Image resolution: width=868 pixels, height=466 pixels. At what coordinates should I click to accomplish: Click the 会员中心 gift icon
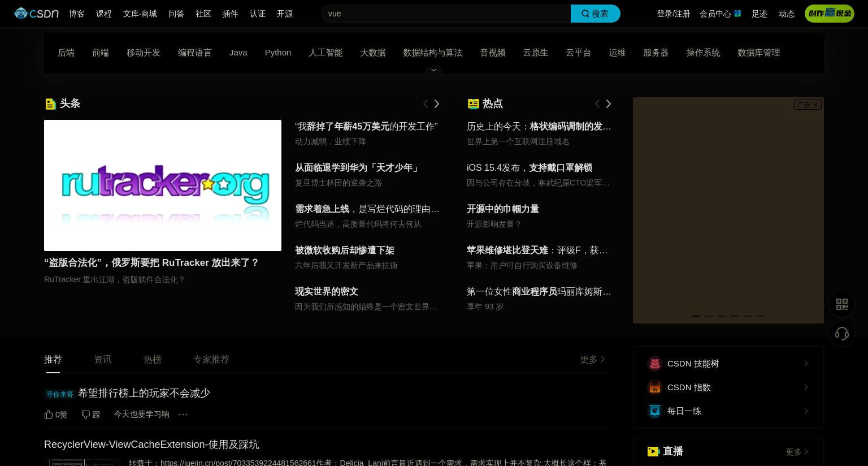737,13
